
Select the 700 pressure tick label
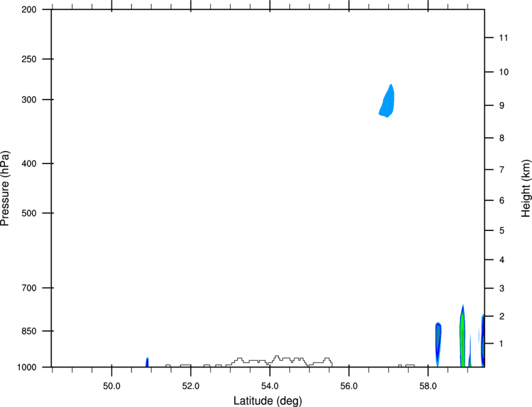tap(29, 288)
